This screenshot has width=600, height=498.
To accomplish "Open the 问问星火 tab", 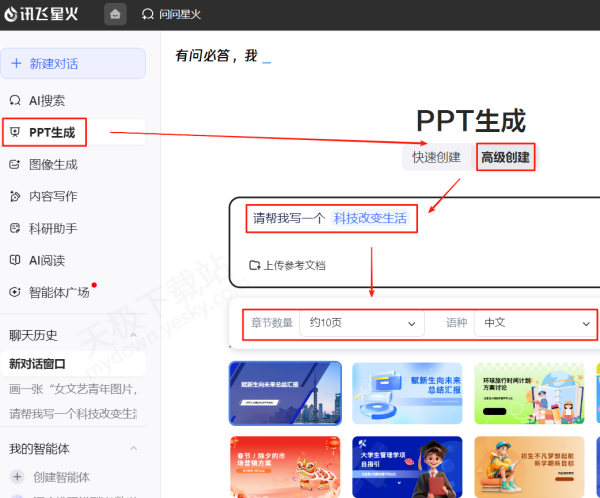I will (x=171, y=15).
